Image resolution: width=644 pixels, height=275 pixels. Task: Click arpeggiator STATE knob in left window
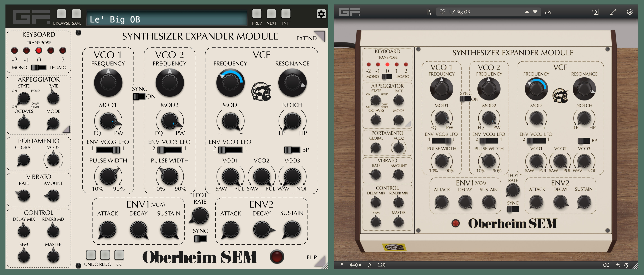[24, 98]
